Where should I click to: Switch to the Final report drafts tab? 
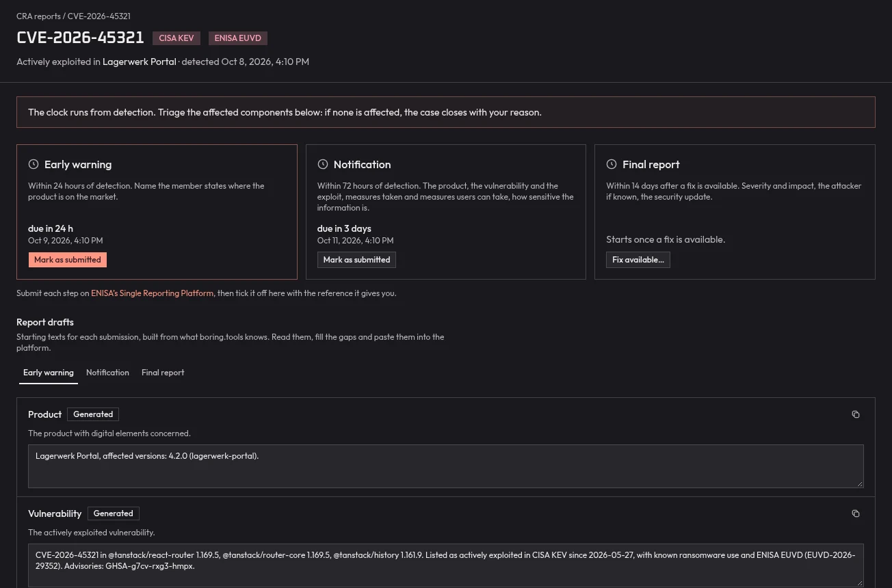click(x=163, y=373)
